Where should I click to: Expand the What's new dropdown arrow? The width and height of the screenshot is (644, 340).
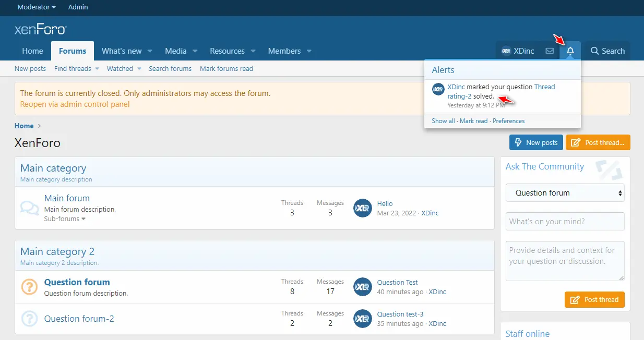(x=150, y=51)
